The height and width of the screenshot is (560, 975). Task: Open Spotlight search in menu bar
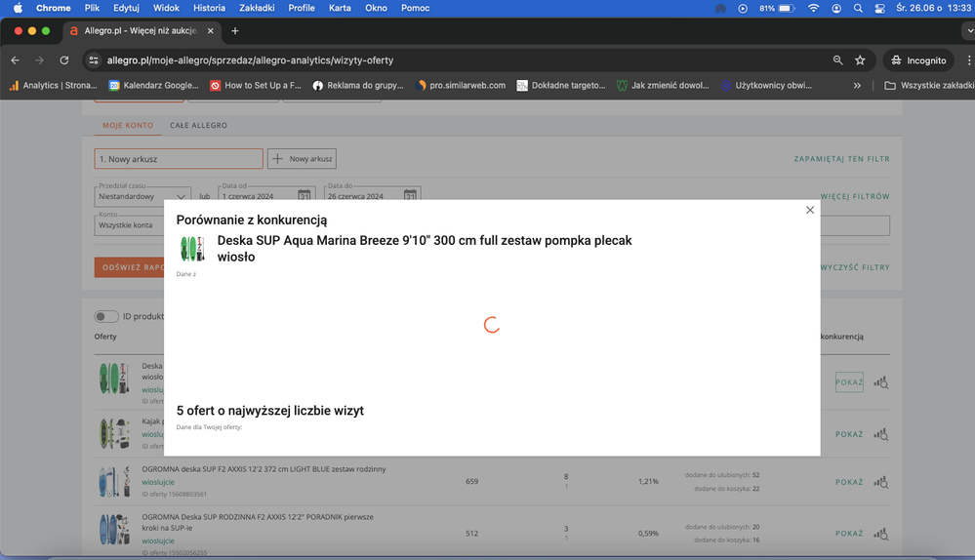click(858, 8)
